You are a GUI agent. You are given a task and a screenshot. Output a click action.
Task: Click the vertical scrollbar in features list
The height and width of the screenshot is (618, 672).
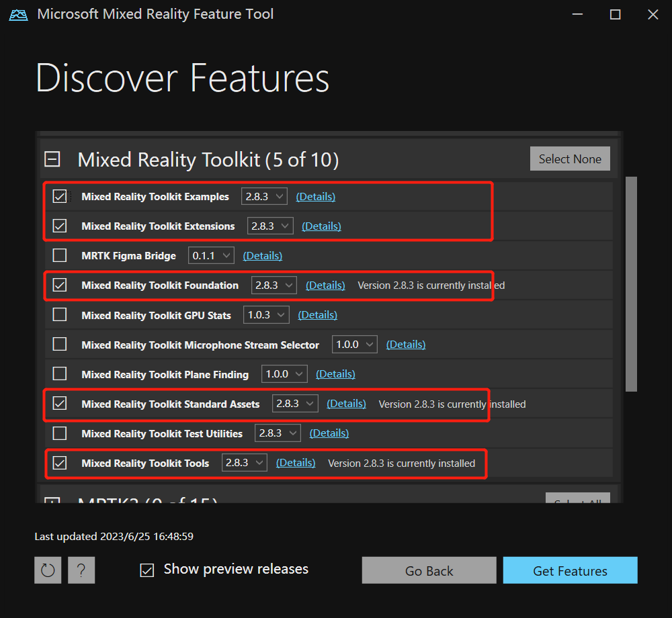pyautogui.click(x=631, y=282)
